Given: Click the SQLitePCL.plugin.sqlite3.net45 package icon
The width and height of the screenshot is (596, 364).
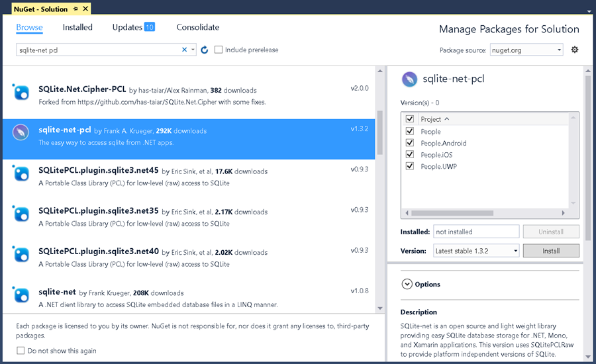Looking at the screenshot, I should 21,173.
